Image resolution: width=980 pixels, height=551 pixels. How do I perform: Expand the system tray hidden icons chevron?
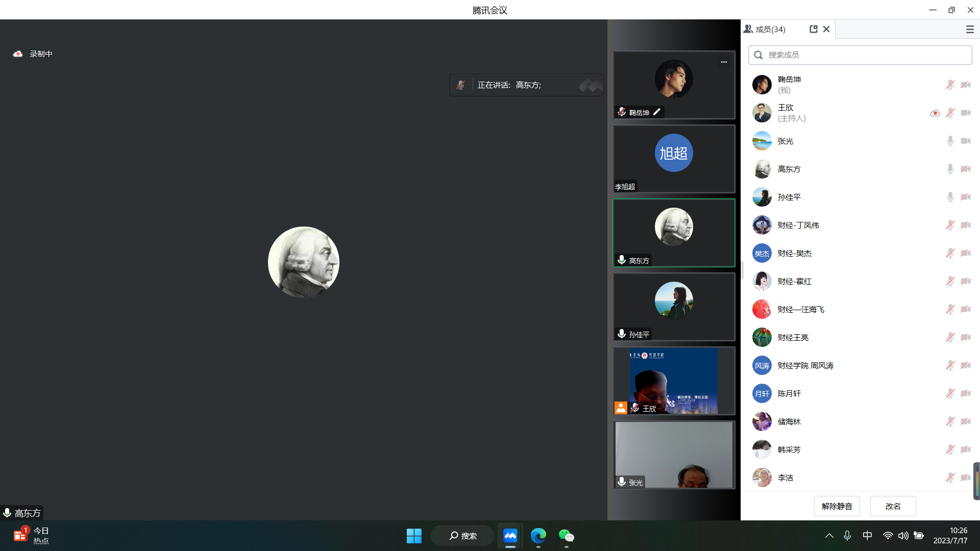(x=829, y=536)
